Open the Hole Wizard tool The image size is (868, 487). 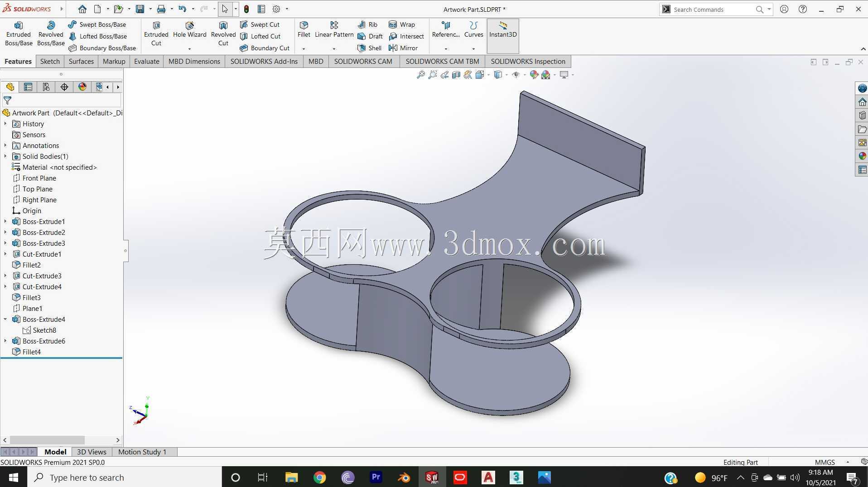coord(189,30)
